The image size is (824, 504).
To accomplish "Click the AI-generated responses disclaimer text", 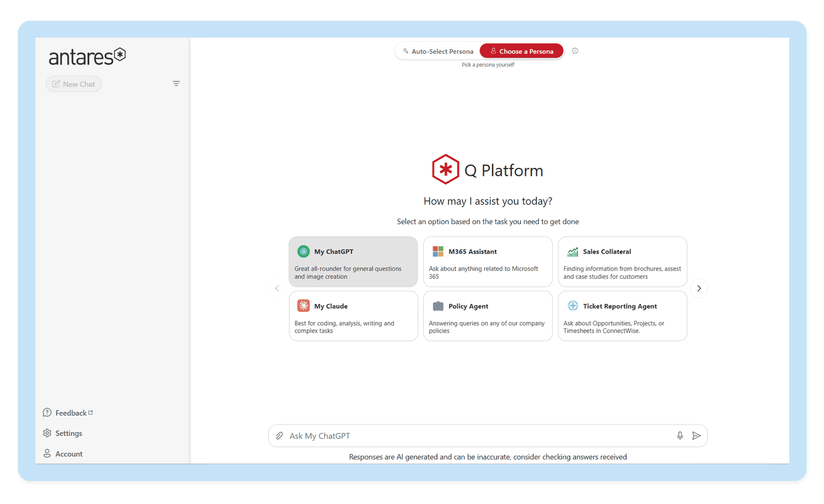I will pos(488,457).
